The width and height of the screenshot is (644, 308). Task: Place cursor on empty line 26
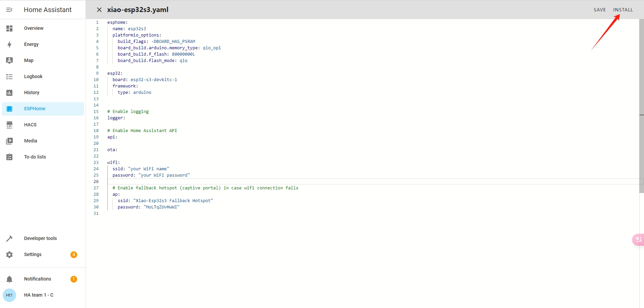(x=373, y=182)
